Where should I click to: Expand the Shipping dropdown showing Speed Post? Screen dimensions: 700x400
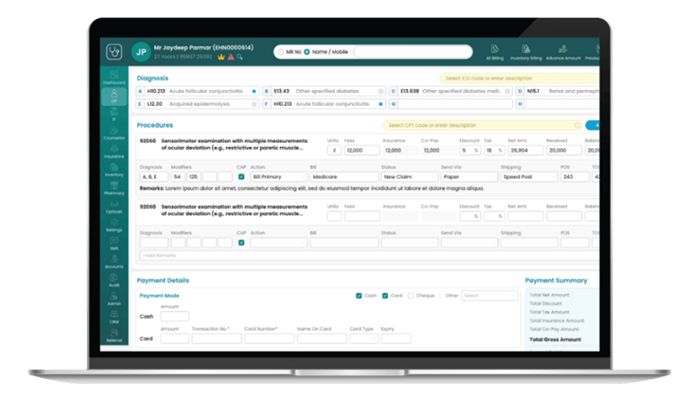tap(529, 177)
